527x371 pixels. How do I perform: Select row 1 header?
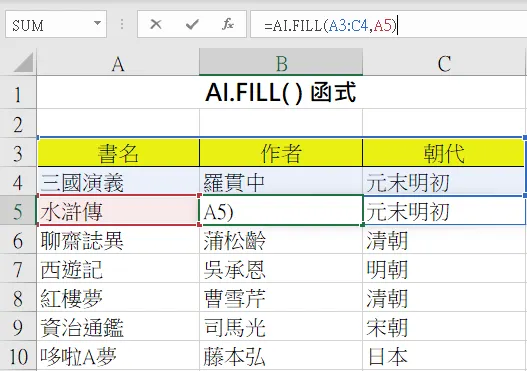18,93
